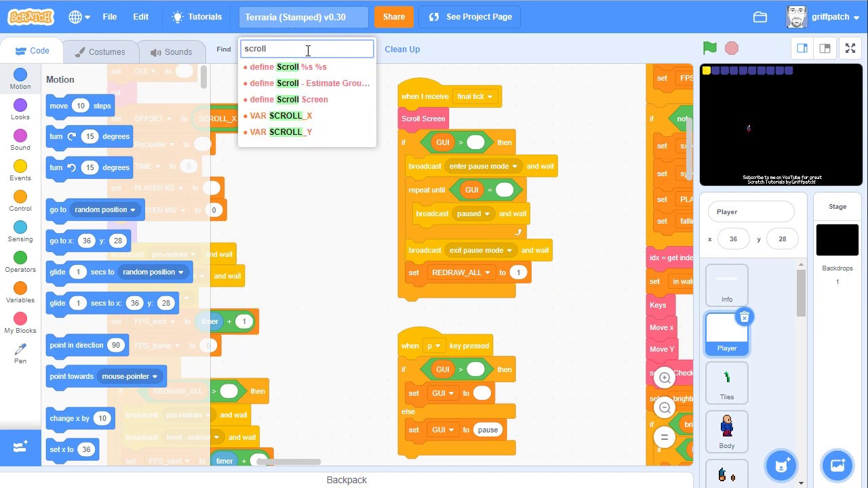Open 'exit pause mode' broadcast dropdown
This screenshot has height=488, width=868.
tap(481, 250)
